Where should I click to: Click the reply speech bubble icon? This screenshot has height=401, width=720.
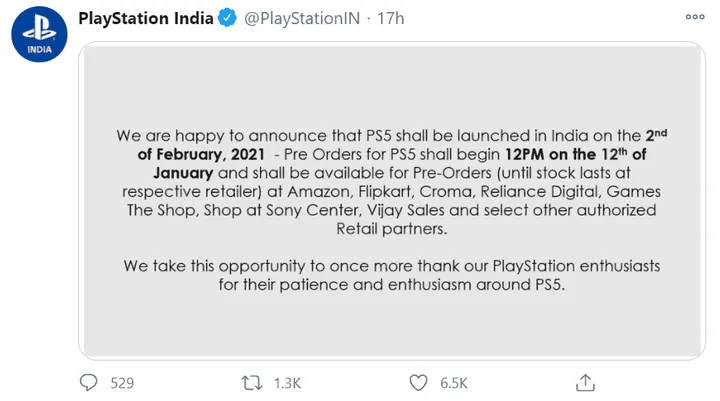coord(88,382)
